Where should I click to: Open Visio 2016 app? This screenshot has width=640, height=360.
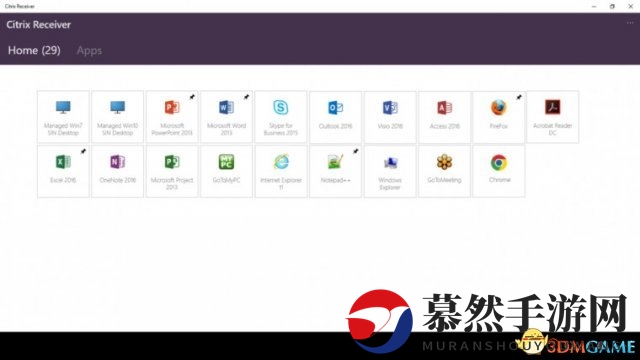390,117
